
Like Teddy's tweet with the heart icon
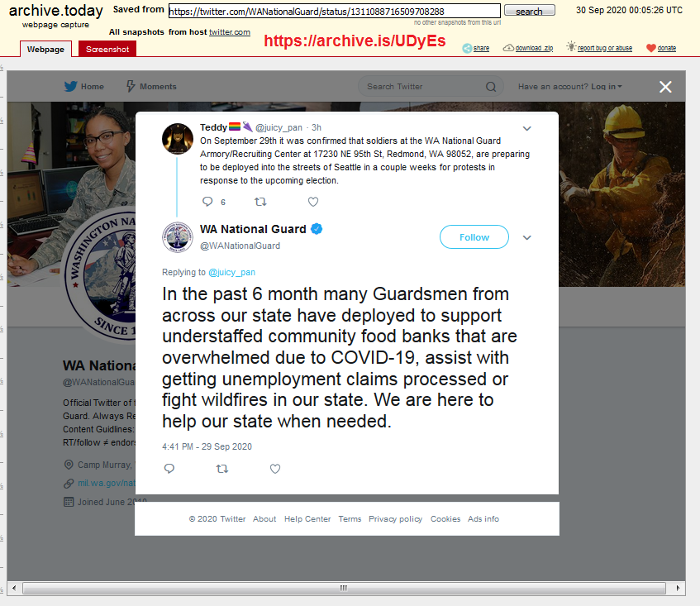click(313, 202)
